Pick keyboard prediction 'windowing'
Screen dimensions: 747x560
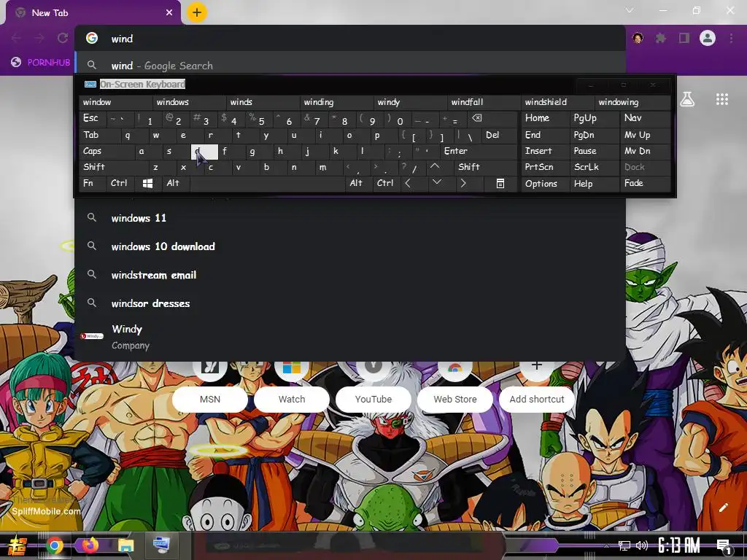(632, 102)
